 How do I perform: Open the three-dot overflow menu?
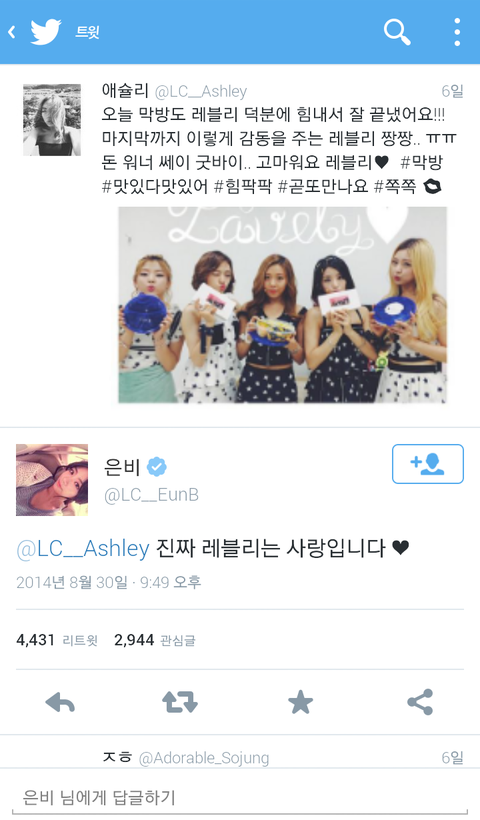click(x=457, y=32)
